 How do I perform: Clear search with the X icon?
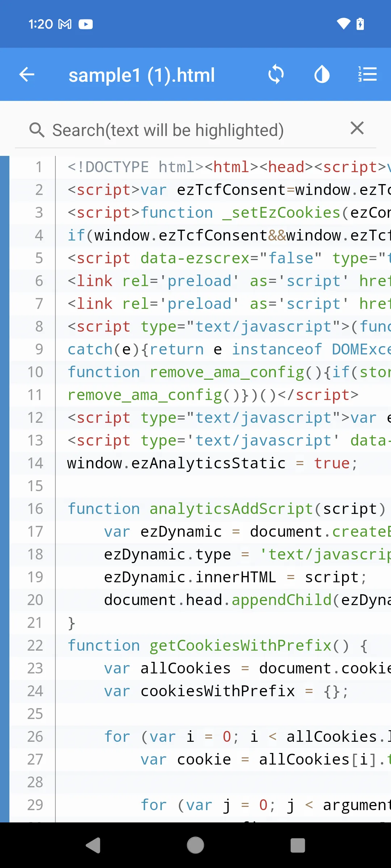pos(357,128)
